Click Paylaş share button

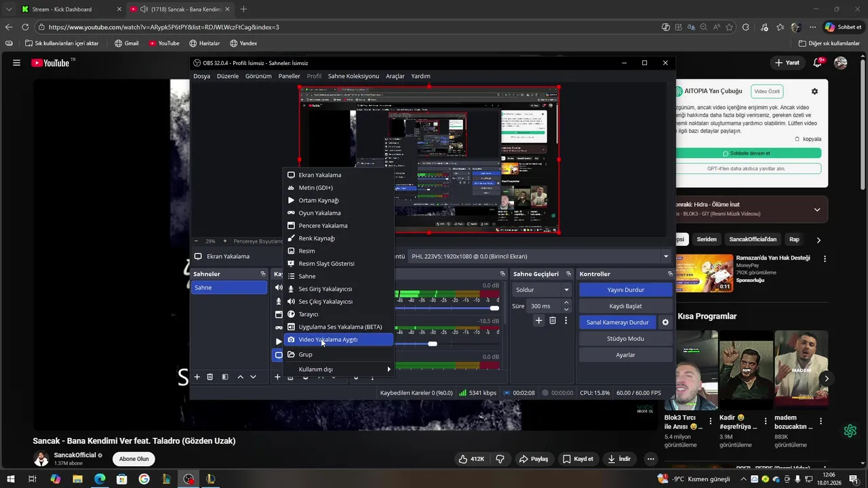533,459
